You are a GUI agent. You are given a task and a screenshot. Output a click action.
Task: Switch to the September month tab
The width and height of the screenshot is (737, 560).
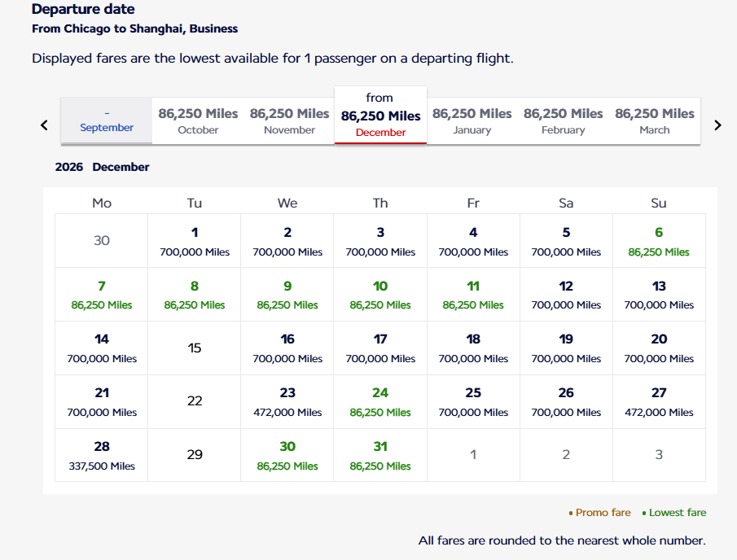(107, 120)
